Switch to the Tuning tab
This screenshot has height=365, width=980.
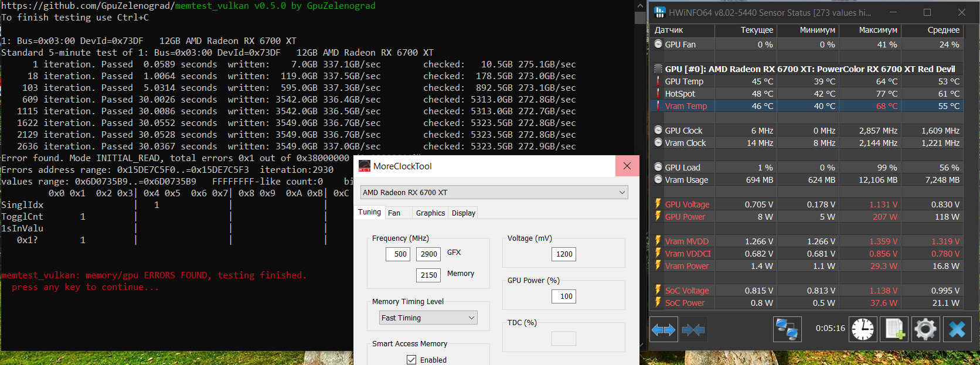tap(369, 212)
